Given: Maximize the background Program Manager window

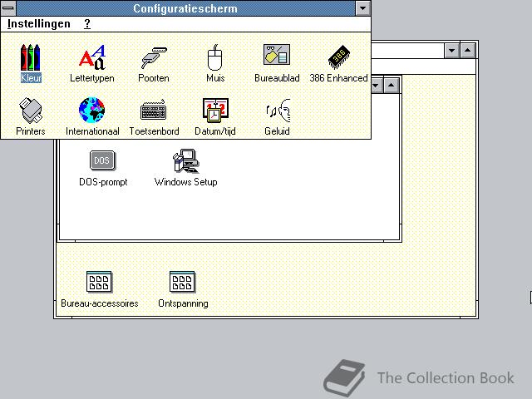Looking at the screenshot, I should pos(467,51).
